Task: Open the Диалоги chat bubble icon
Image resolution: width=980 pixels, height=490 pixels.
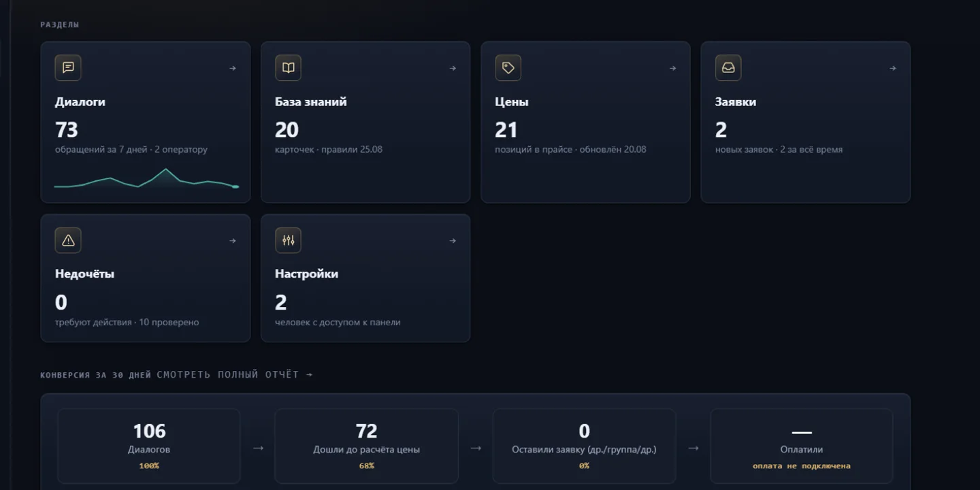Action: tap(68, 68)
